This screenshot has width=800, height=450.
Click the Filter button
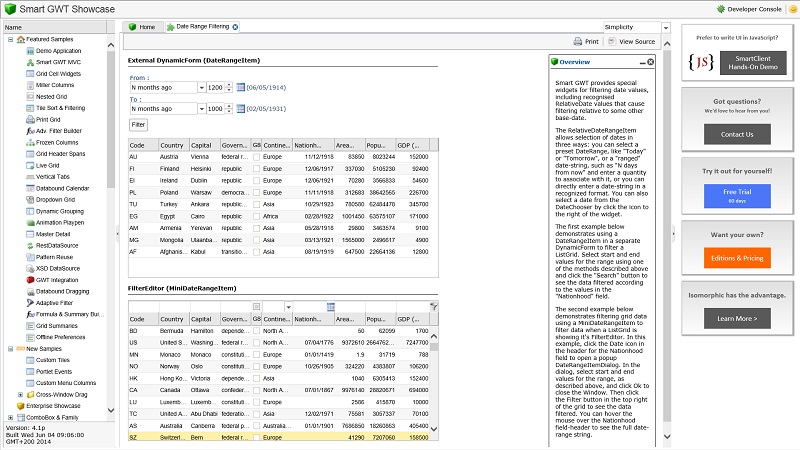pyautogui.click(x=138, y=124)
